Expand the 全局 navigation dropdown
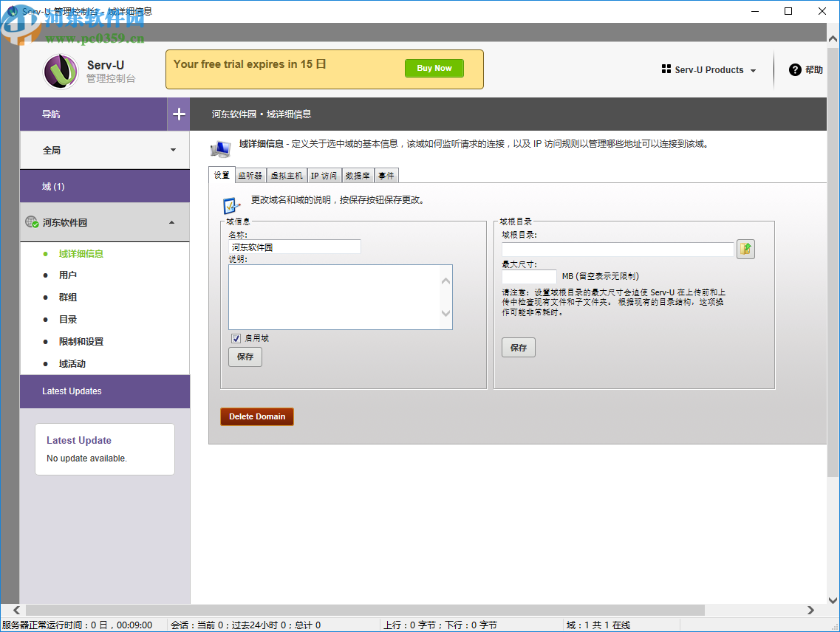Image resolution: width=840 pixels, height=632 pixels. (173, 150)
